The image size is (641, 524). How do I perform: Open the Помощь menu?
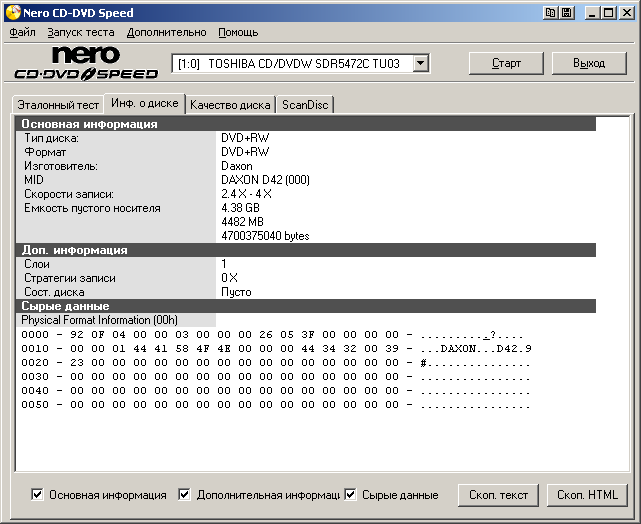tap(238, 32)
